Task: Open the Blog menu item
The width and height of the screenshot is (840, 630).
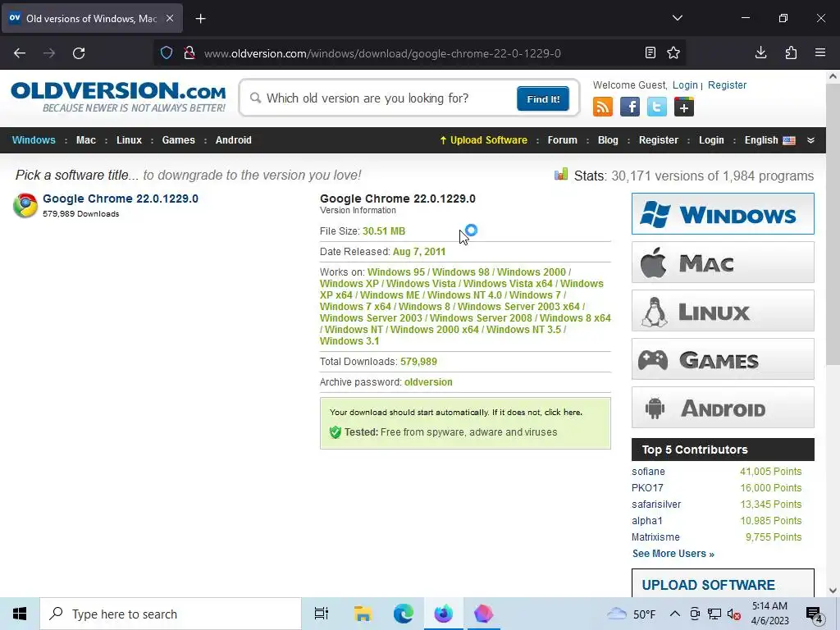Action: click(608, 140)
